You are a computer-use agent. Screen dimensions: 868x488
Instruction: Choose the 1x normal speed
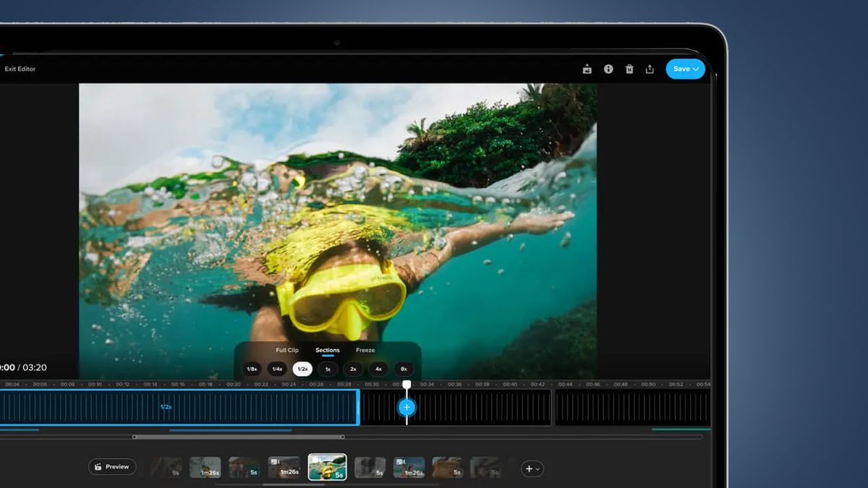(328, 369)
